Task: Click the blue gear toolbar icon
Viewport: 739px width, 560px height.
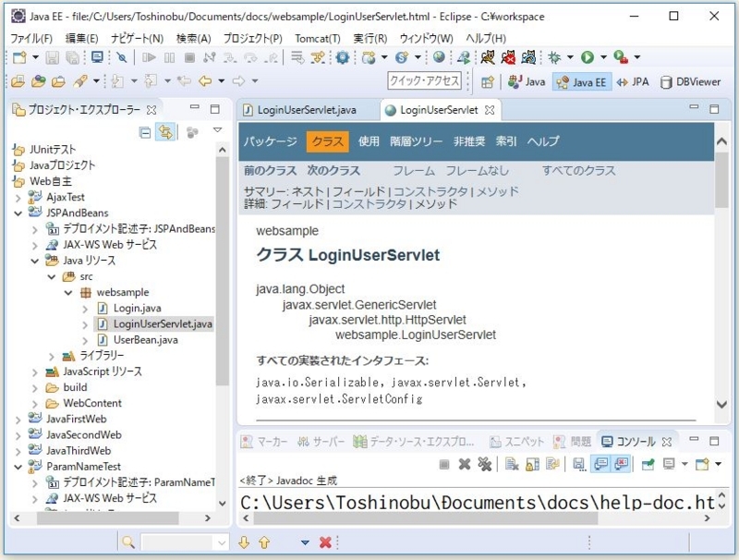Action: tap(343, 57)
